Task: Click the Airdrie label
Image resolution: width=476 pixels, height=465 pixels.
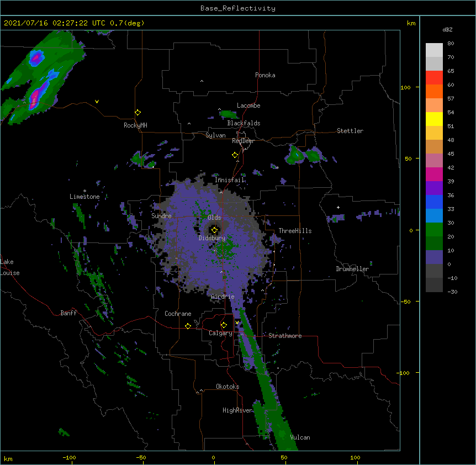Action: click(x=223, y=297)
